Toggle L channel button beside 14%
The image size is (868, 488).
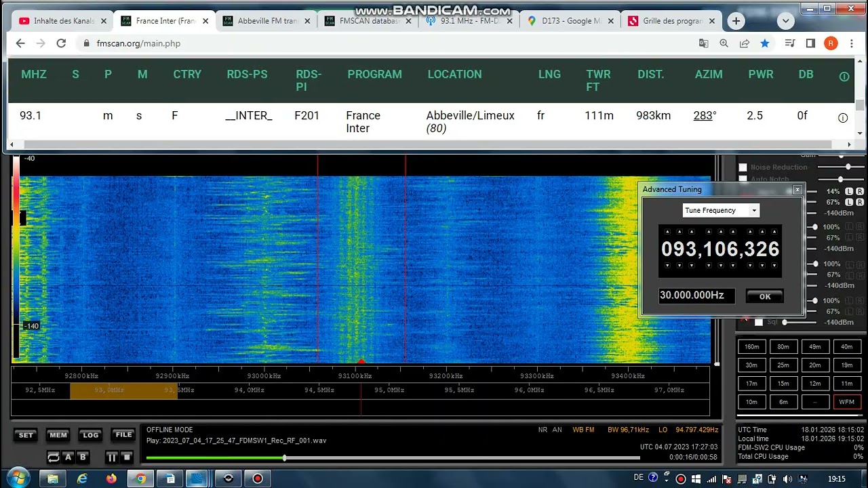pyautogui.click(x=850, y=192)
